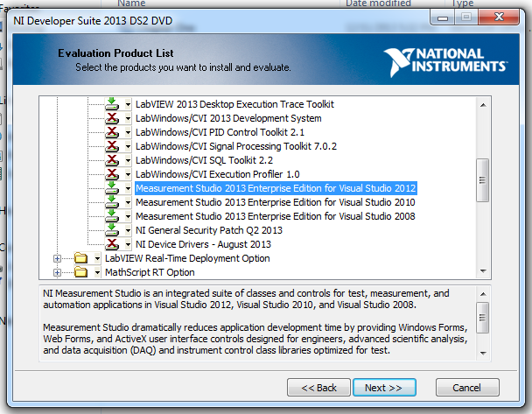Select Measurement Studio Enterprise Edition for Visual Studio 2008
532x414 pixels.
(x=275, y=216)
